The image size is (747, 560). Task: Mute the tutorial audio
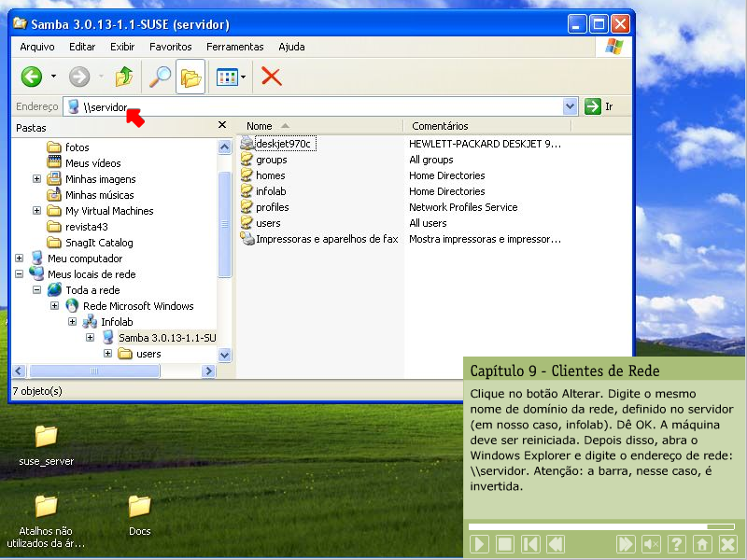[x=652, y=544]
